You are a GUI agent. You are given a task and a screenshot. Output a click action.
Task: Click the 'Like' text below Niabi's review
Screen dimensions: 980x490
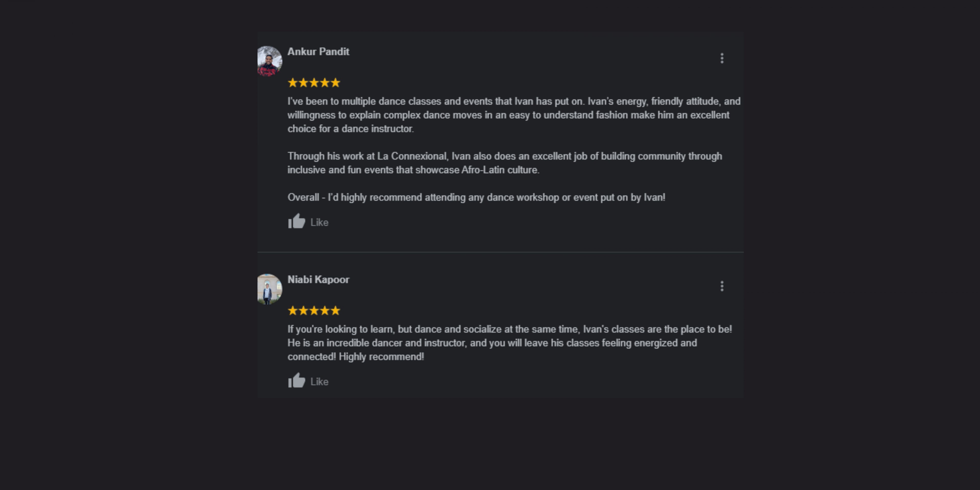tap(319, 382)
